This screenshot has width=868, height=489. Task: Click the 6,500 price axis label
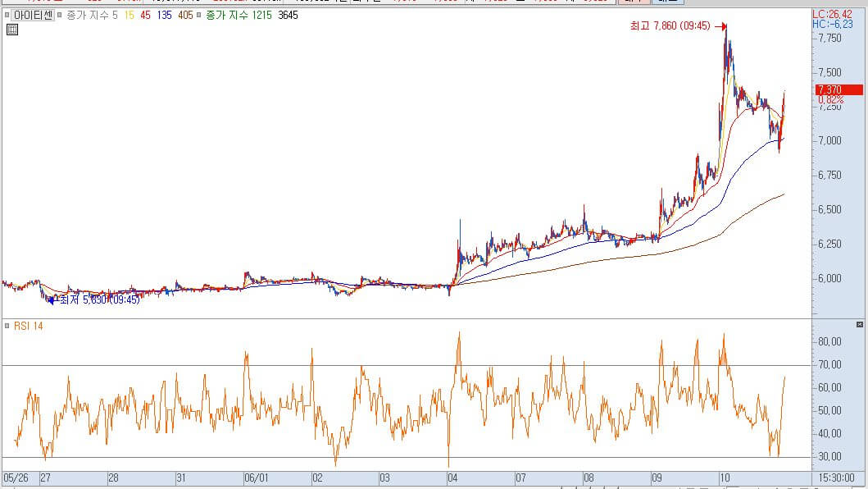[x=829, y=209]
